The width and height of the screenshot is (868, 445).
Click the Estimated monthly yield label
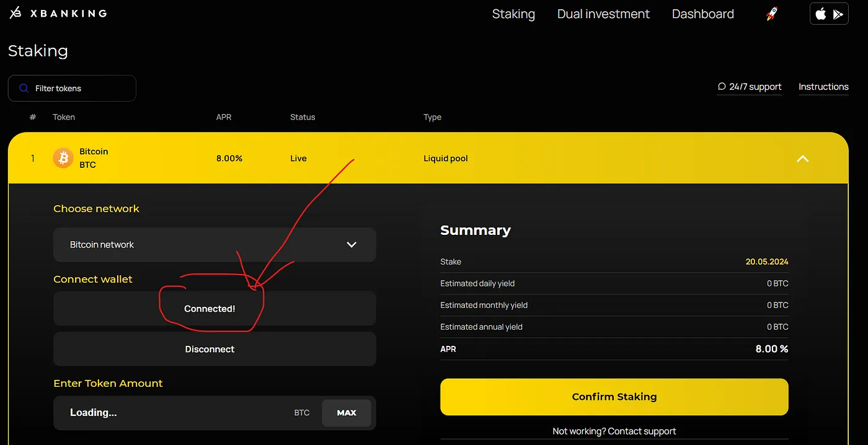484,305
